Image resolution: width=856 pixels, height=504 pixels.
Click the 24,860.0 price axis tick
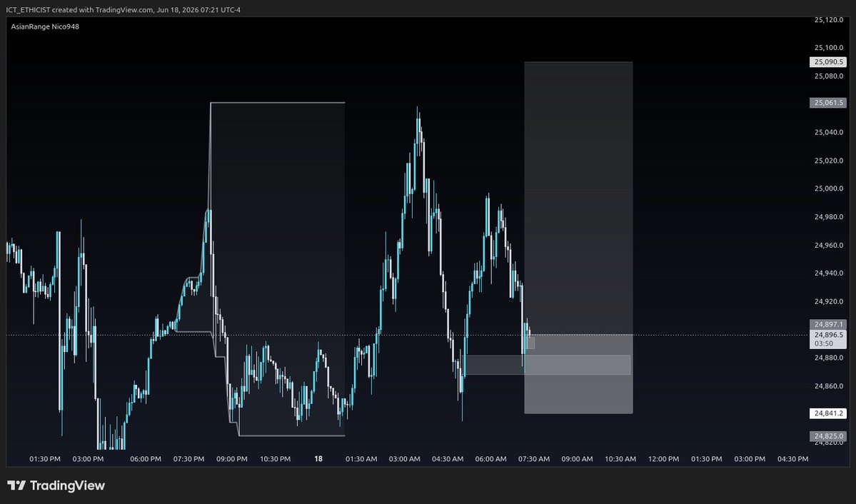point(829,386)
